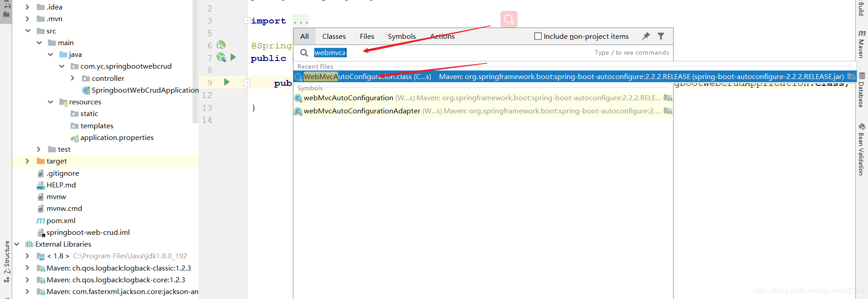
Task: Open the Bean Validation tool window
Action: [862, 149]
